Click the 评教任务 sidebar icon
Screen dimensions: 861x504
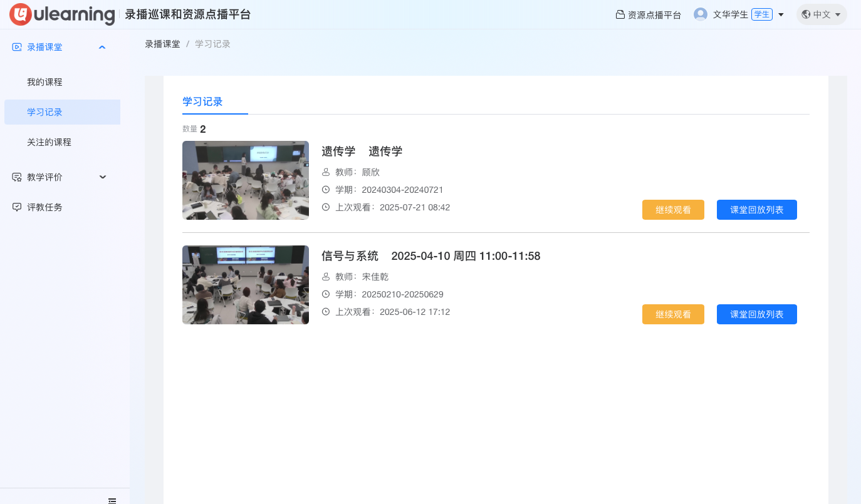(17, 207)
